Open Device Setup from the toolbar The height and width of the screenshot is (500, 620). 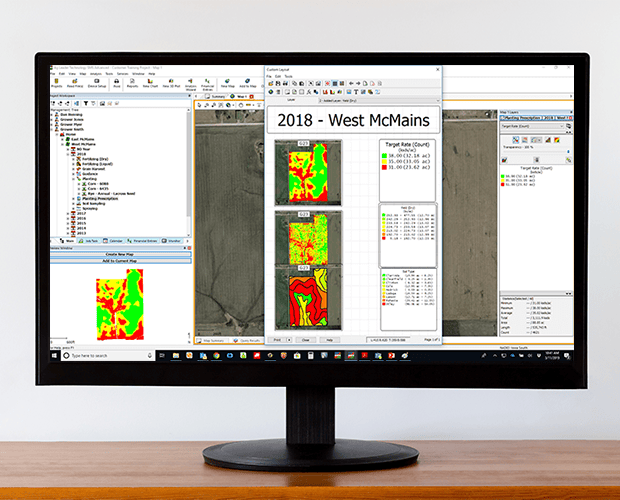pyautogui.click(x=95, y=82)
